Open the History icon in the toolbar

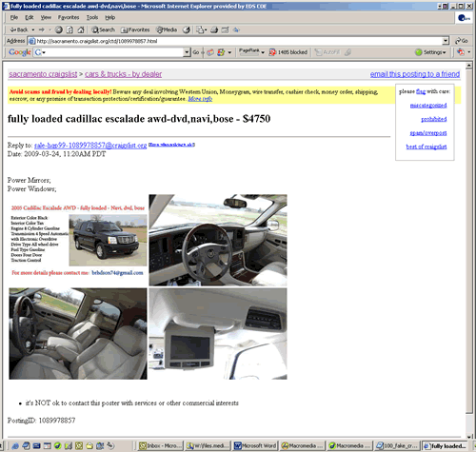point(187,29)
